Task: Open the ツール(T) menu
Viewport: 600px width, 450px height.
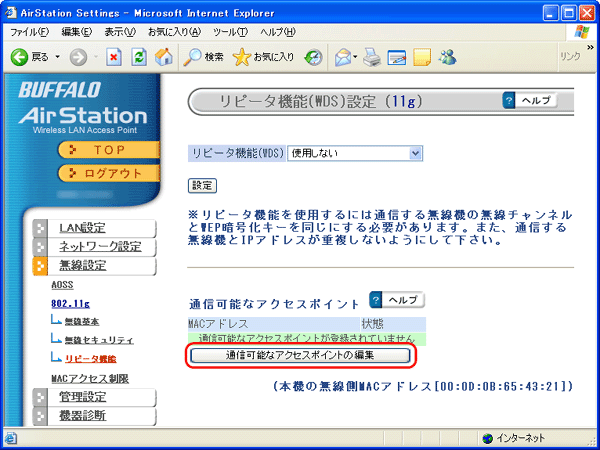Action: pos(231,32)
